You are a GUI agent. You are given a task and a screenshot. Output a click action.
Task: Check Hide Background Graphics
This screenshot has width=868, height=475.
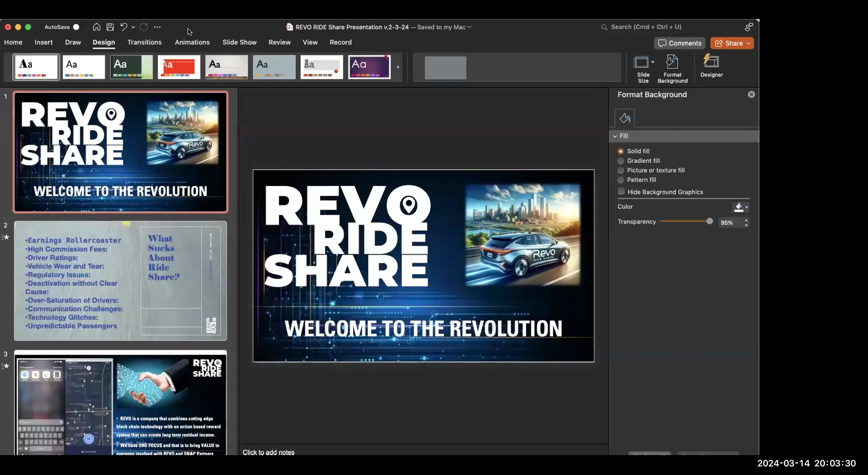(x=621, y=191)
